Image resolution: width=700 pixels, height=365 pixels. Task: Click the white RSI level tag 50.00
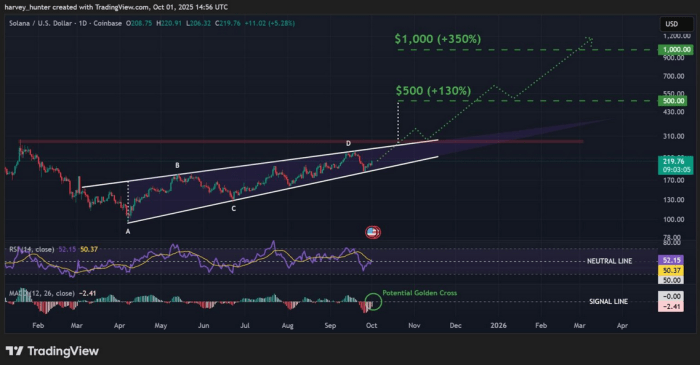(x=671, y=280)
